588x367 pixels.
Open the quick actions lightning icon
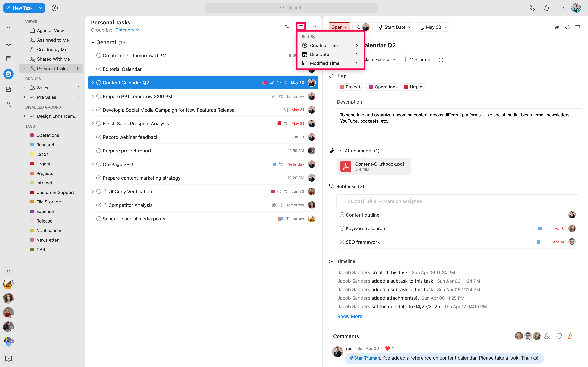click(55, 8)
